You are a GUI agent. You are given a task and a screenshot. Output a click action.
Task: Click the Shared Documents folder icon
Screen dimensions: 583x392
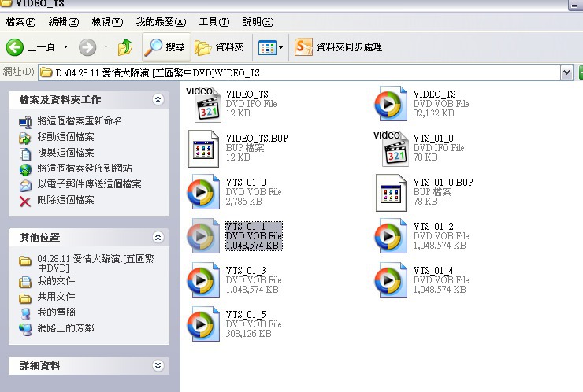pos(25,298)
